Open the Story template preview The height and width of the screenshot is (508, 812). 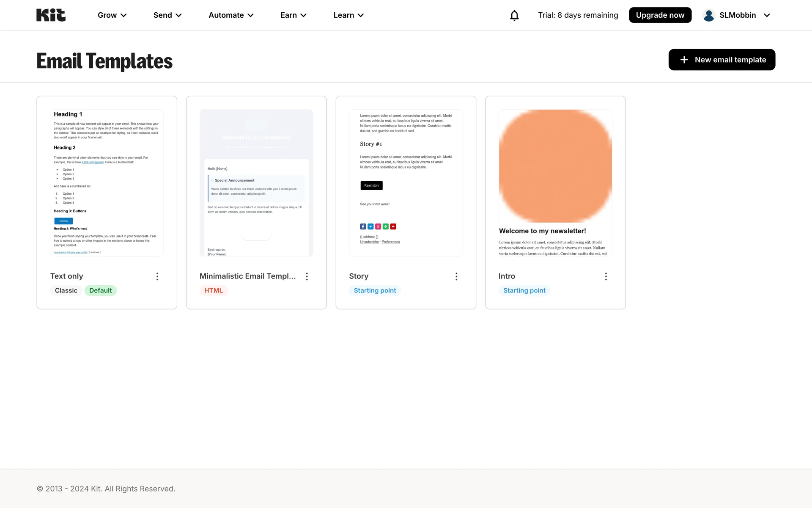406,183
